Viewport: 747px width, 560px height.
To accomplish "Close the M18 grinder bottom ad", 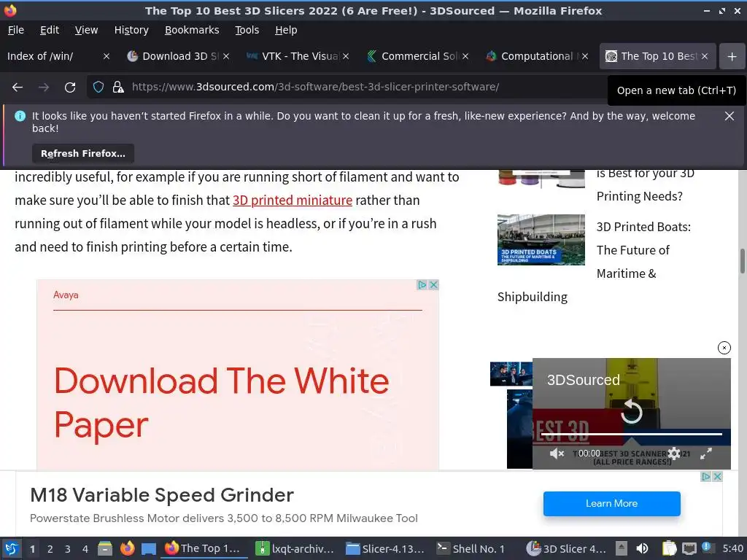I will point(718,477).
